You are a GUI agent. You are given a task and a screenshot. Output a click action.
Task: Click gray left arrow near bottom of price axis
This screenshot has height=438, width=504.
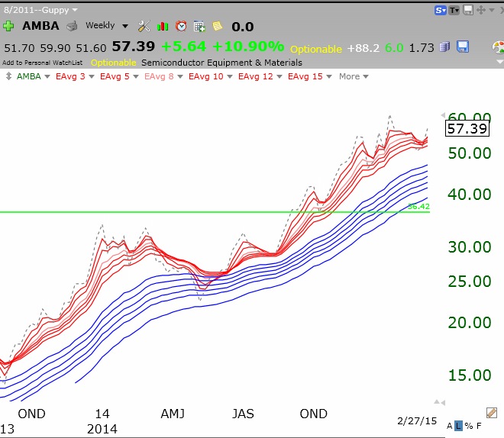point(443,403)
